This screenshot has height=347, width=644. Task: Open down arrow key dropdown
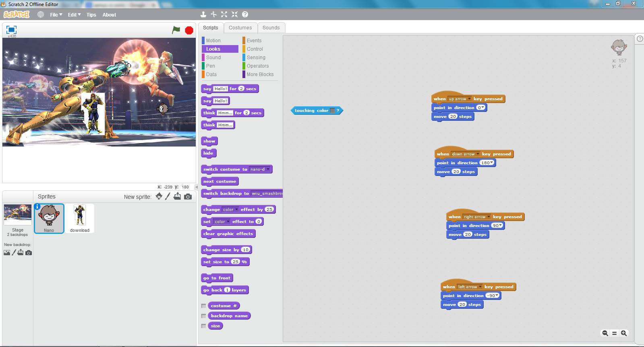click(465, 154)
